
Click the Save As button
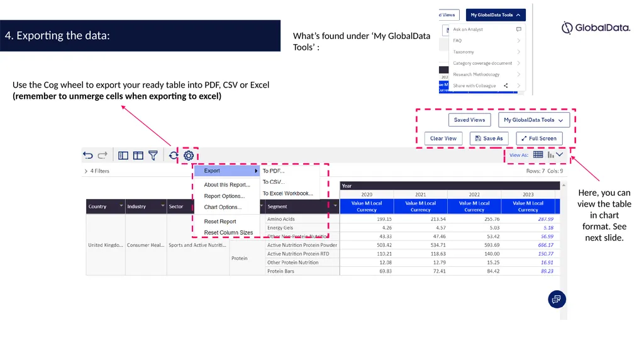(x=489, y=139)
